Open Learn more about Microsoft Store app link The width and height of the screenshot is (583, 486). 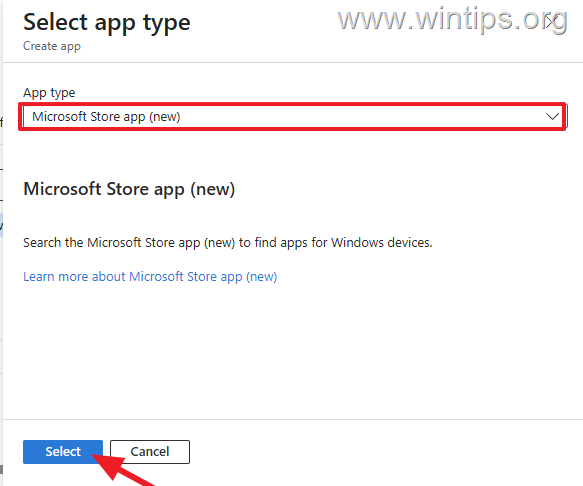(x=150, y=277)
